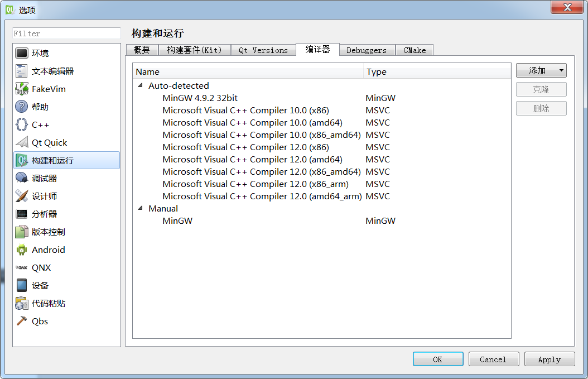Select Visual C++ Compiler 10.0 (amd64)
Screen dimensions: 588x379
coord(252,123)
